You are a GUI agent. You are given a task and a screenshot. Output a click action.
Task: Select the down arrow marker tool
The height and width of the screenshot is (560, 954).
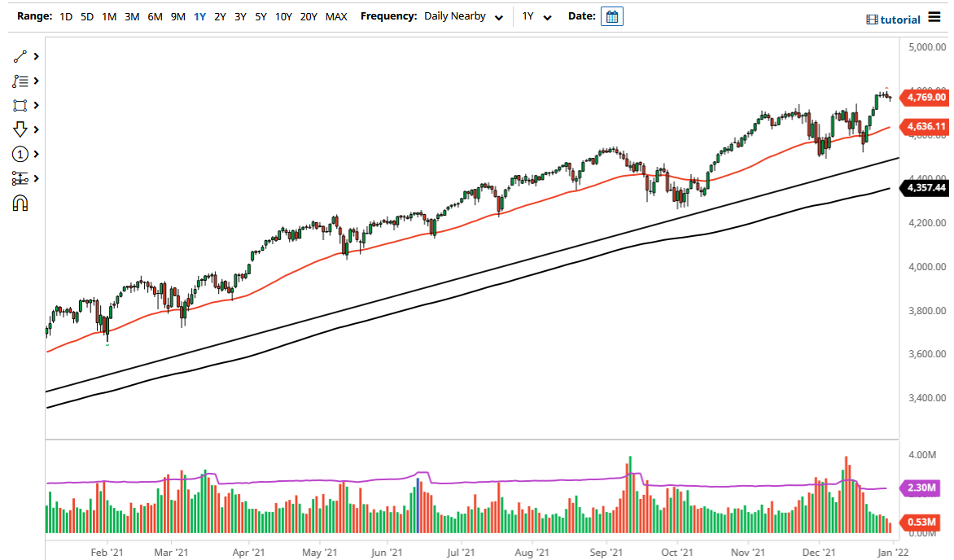20,129
